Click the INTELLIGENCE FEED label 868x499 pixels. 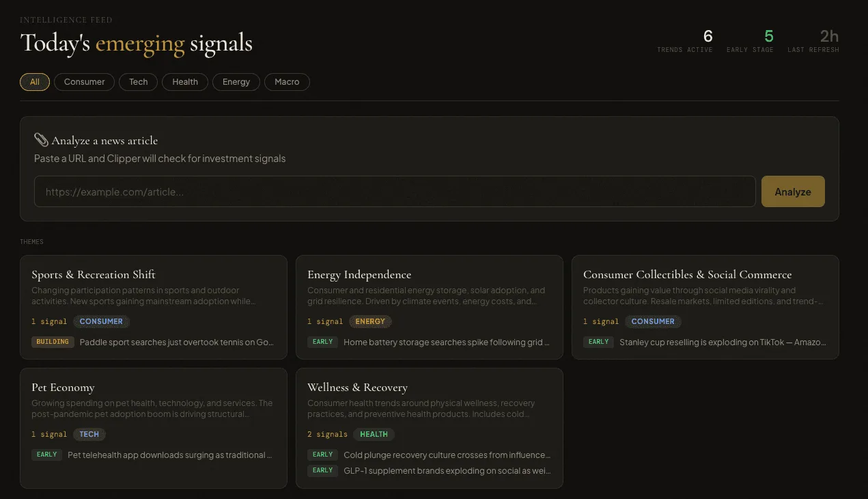click(x=66, y=21)
